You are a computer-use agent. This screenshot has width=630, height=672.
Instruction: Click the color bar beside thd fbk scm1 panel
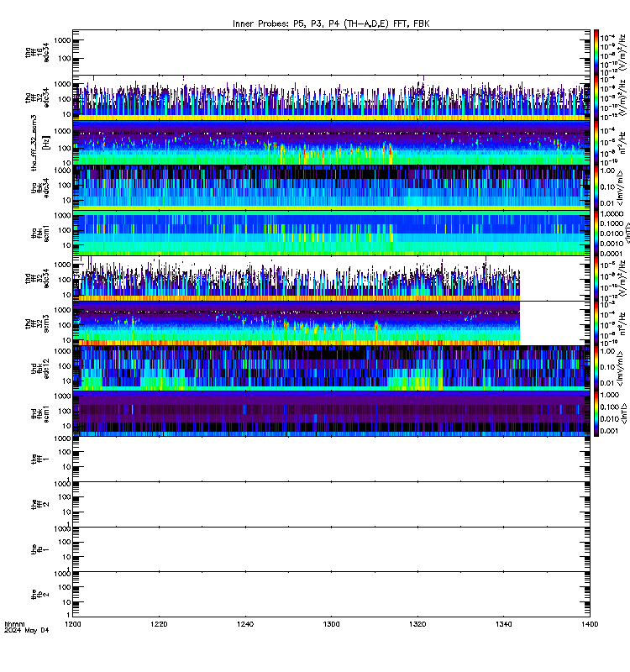tap(596, 414)
